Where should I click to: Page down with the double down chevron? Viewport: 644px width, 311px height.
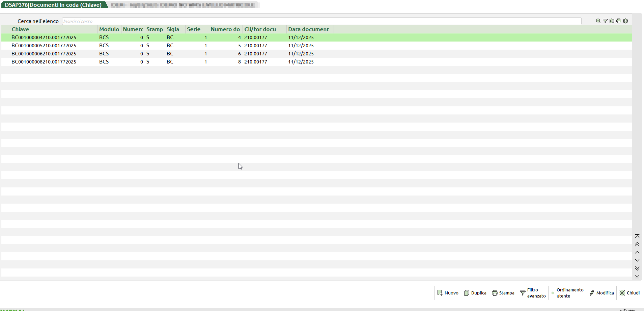[x=637, y=268]
